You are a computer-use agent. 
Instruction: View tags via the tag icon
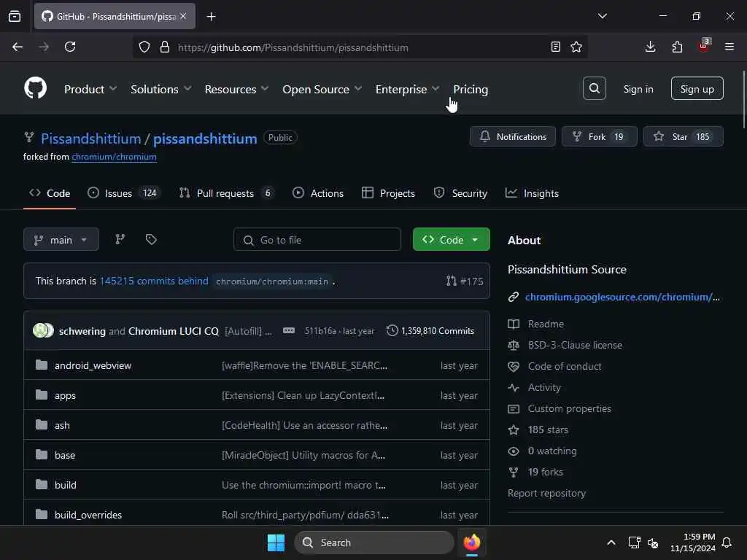tap(151, 239)
